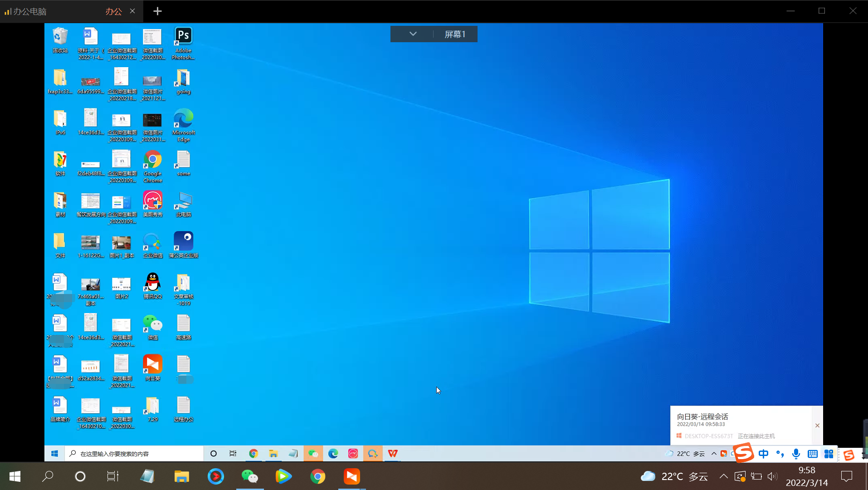Open the 向日葵 desktop shortcut
This screenshot has width=868, height=490.
pos(152,365)
